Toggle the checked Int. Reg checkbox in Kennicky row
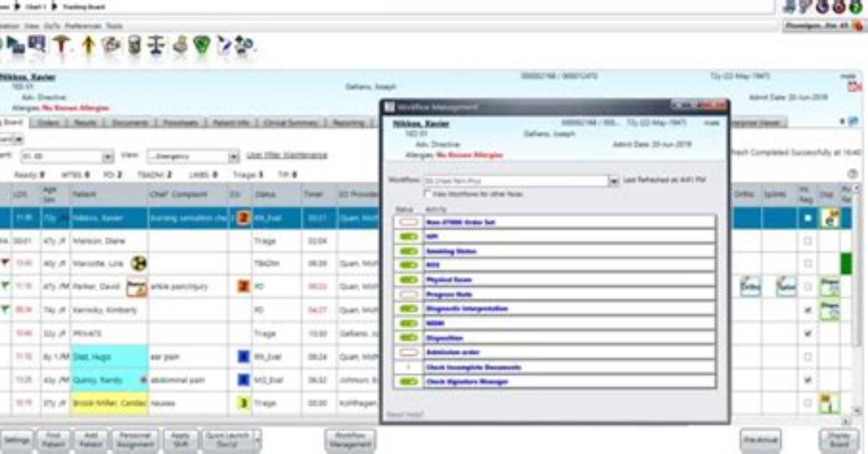868x454 pixels. click(x=808, y=310)
